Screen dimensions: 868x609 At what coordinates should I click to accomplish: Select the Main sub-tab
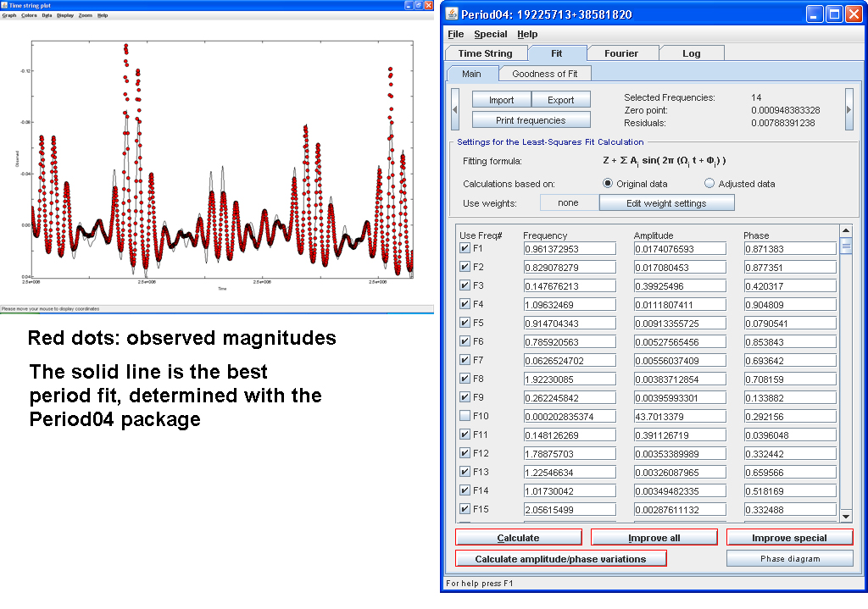click(471, 74)
